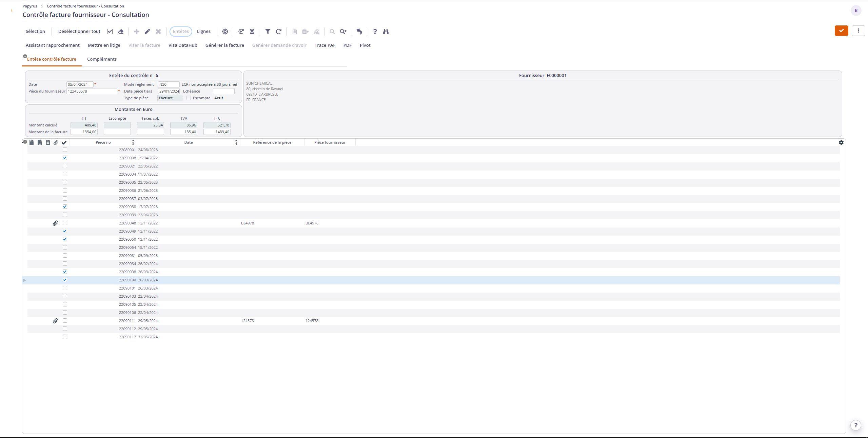Click the Date input field
Image resolution: width=868 pixels, height=438 pixels.
point(80,84)
